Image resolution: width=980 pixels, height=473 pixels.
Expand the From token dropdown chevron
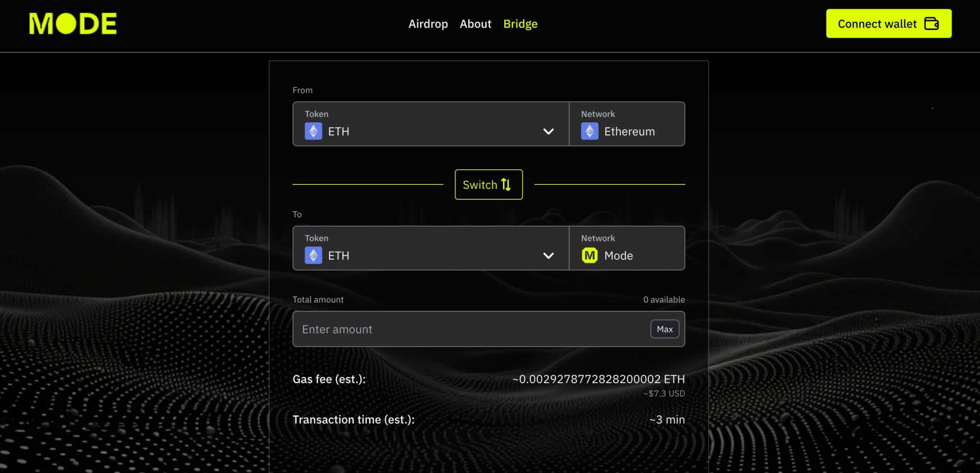tap(548, 131)
